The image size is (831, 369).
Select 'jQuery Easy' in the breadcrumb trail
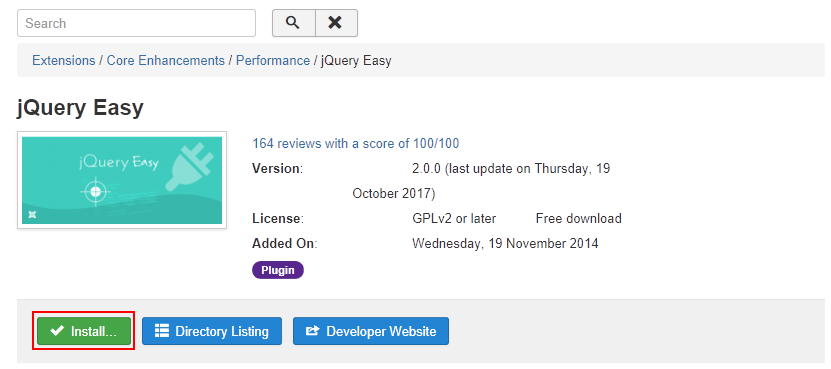pyautogui.click(x=356, y=60)
